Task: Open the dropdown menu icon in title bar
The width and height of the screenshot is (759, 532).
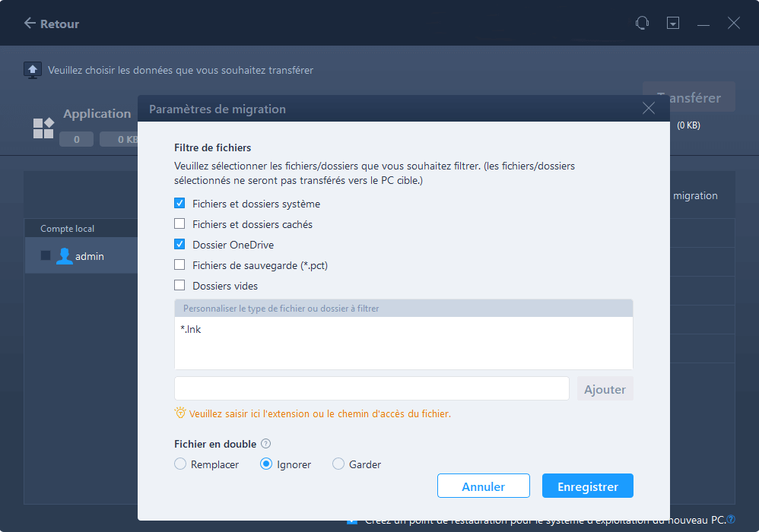Action: (x=673, y=23)
